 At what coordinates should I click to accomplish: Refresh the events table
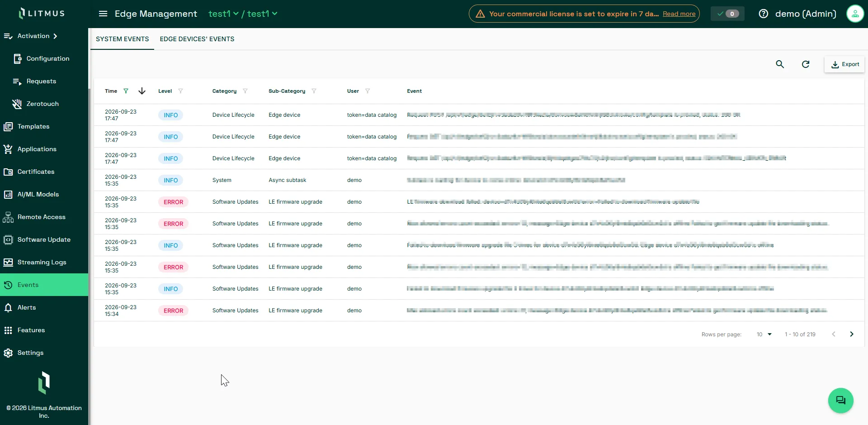click(x=806, y=64)
